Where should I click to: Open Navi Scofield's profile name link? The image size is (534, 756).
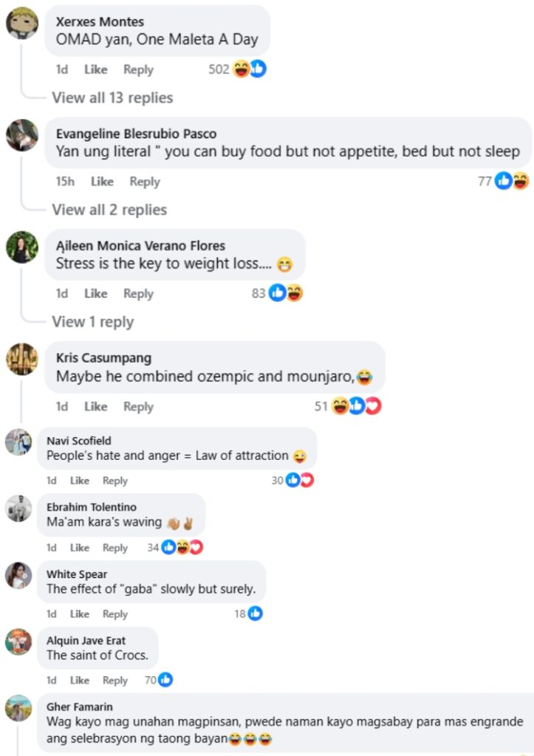[x=79, y=441]
